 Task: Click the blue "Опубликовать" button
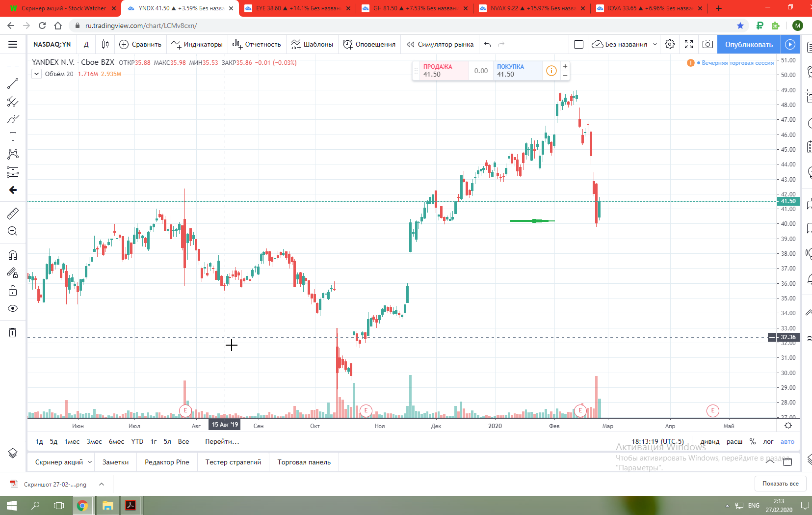pyautogui.click(x=749, y=44)
